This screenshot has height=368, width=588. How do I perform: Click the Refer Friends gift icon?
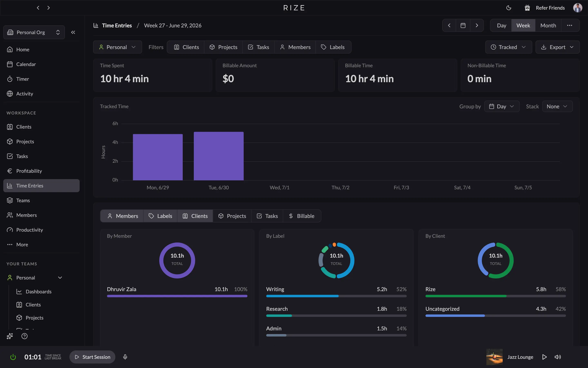[x=527, y=8]
